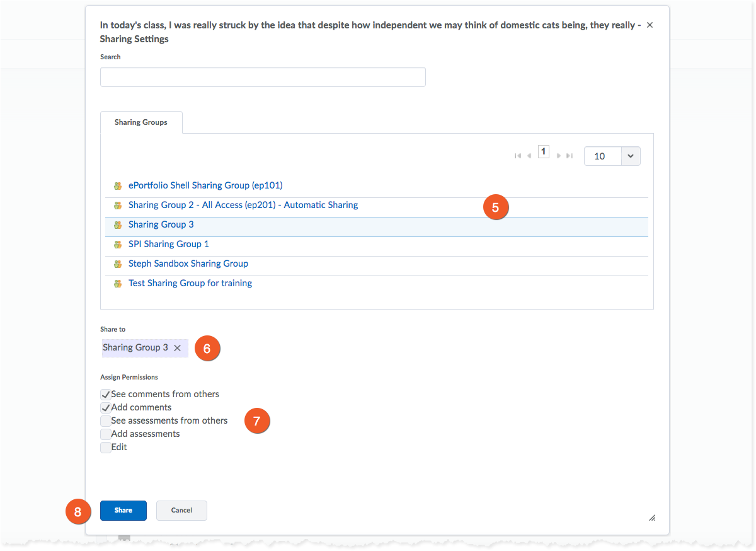The width and height of the screenshot is (756, 551).
Task: Go to the first page of results
Action: click(518, 156)
